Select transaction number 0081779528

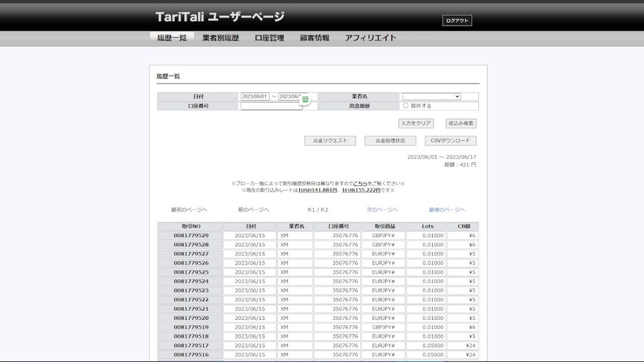191,245
